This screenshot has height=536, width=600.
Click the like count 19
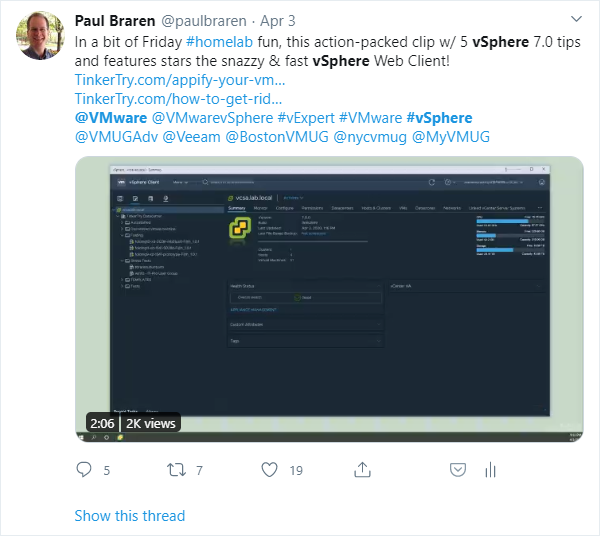point(296,470)
